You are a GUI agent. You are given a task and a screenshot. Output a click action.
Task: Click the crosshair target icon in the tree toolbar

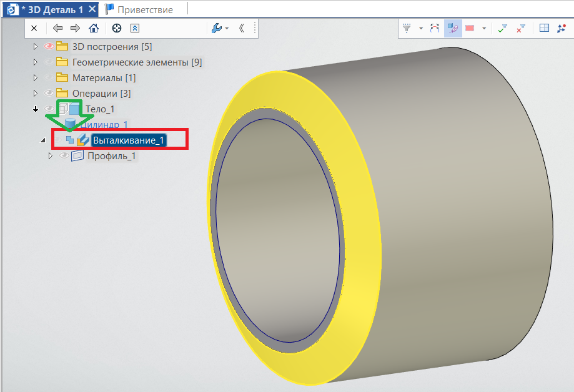(x=117, y=28)
